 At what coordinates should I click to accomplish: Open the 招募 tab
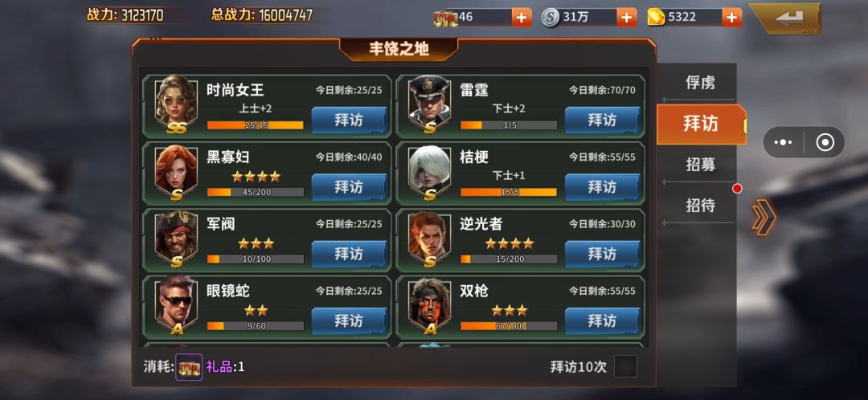(700, 165)
